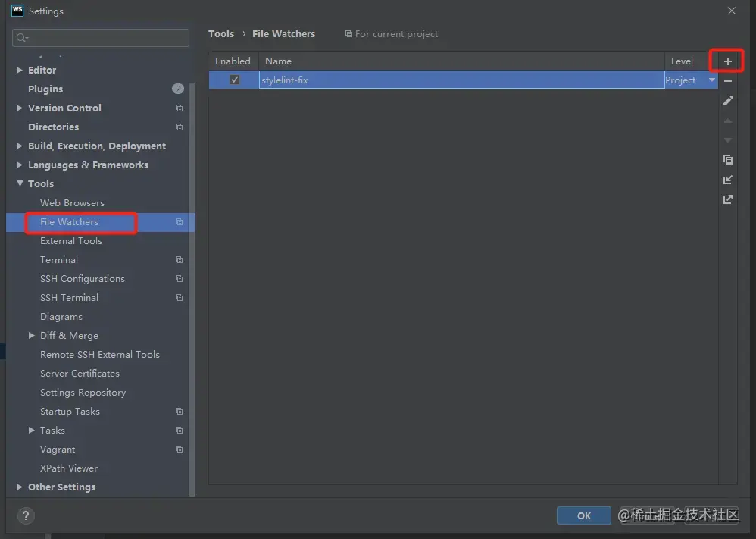This screenshot has height=539, width=756.
Task: Click the Enabled column header
Action: (233, 61)
